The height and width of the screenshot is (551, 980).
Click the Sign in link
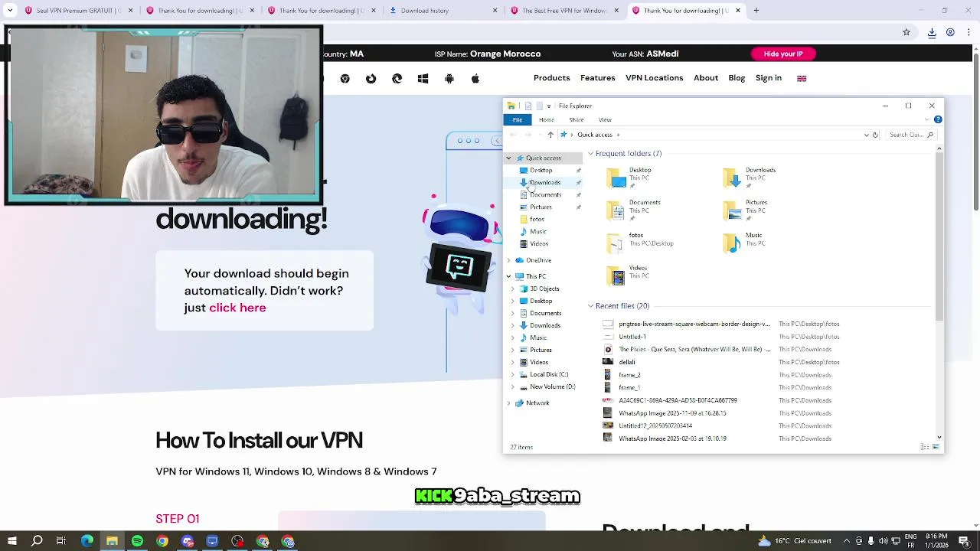[x=769, y=78]
